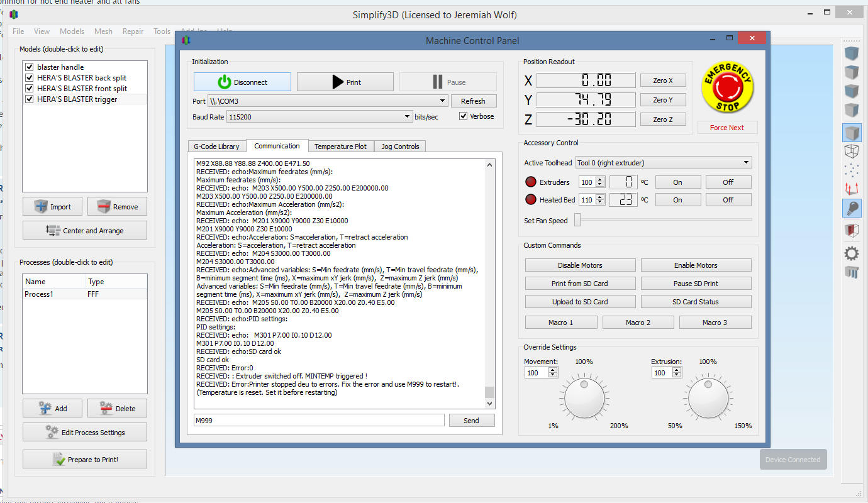Select the point cloud view icon

click(x=852, y=170)
